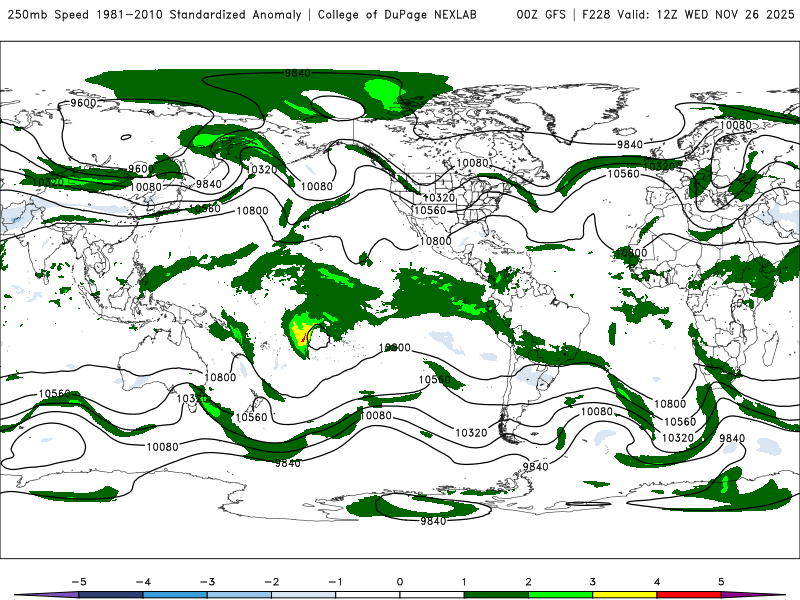Select the dark green 1-to-2 legend segment

pos(496,595)
